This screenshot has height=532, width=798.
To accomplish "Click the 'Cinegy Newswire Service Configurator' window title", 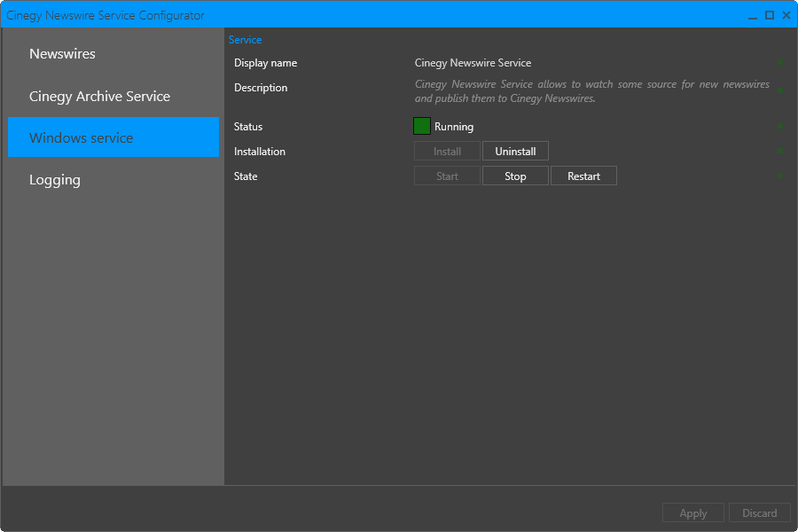I will coord(106,15).
